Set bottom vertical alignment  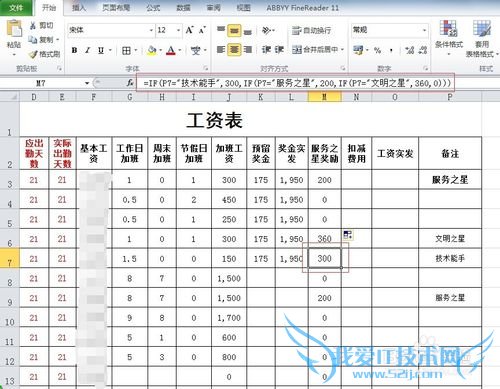pyautogui.click(x=247, y=31)
